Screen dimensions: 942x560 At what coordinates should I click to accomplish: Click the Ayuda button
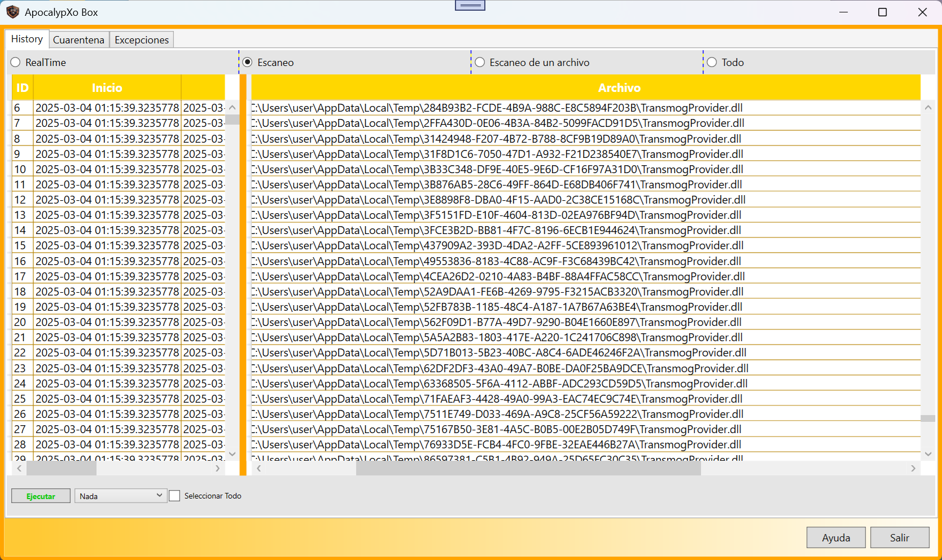[836, 537]
